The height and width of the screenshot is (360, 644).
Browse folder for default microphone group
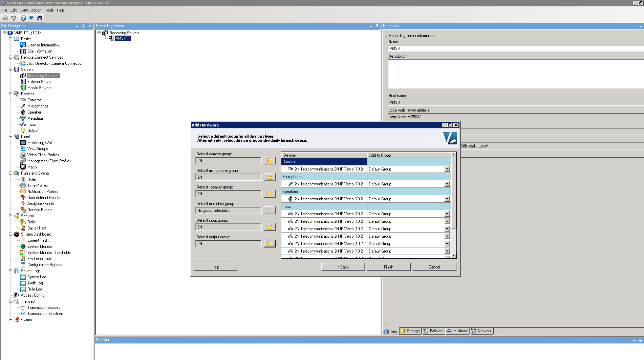coord(270,177)
